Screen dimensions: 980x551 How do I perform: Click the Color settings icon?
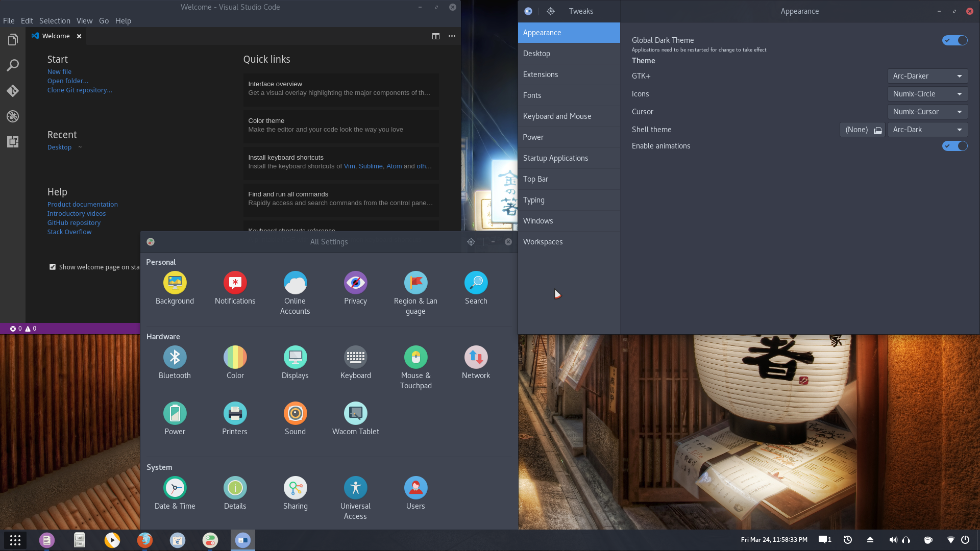tap(235, 357)
